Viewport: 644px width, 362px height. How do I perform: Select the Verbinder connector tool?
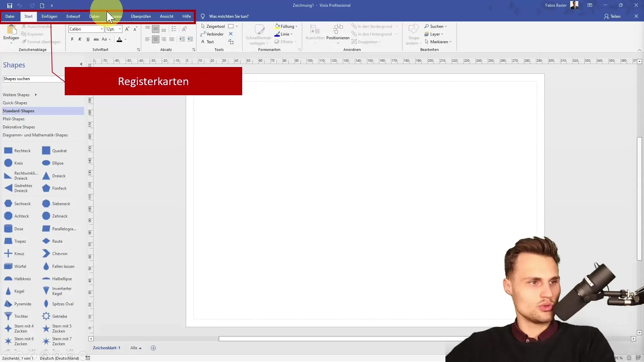(212, 34)
